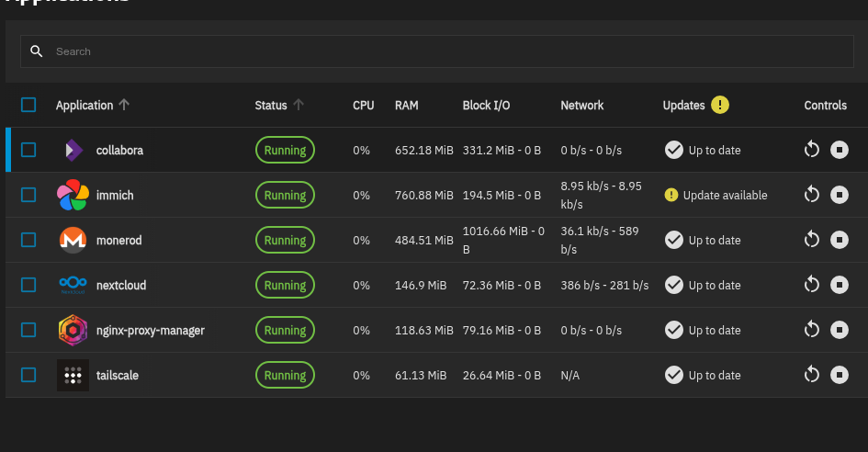Click the monerod logo icon
Screen dimensions: 868x452
click(73, 240)
